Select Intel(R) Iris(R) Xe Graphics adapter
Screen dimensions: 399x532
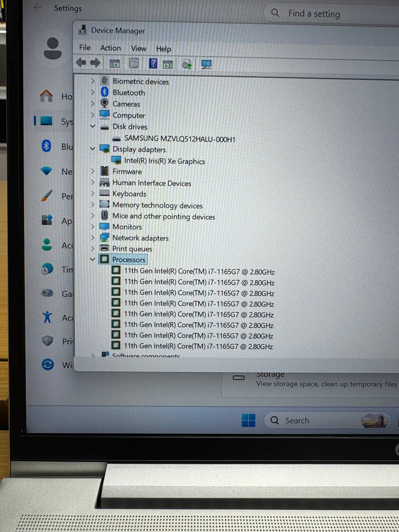coord(164,161)
